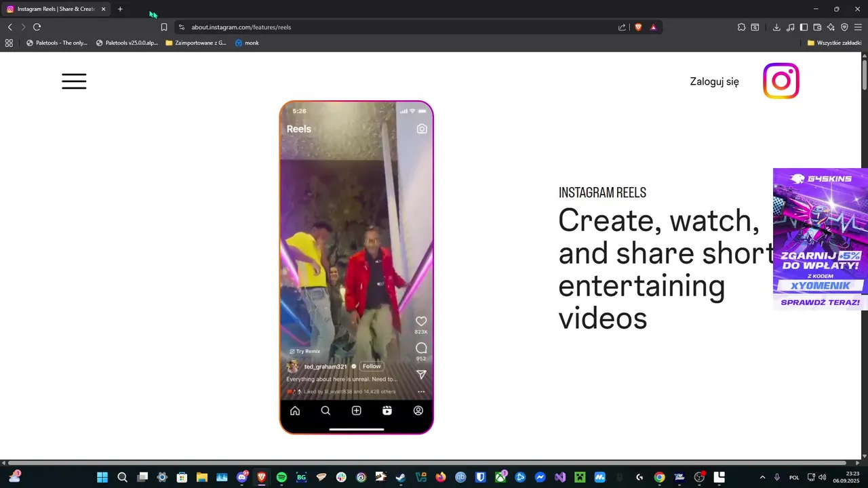Open Windows taskbar search
The height and width of the screenshot is (488, 868).
(122, 477)
